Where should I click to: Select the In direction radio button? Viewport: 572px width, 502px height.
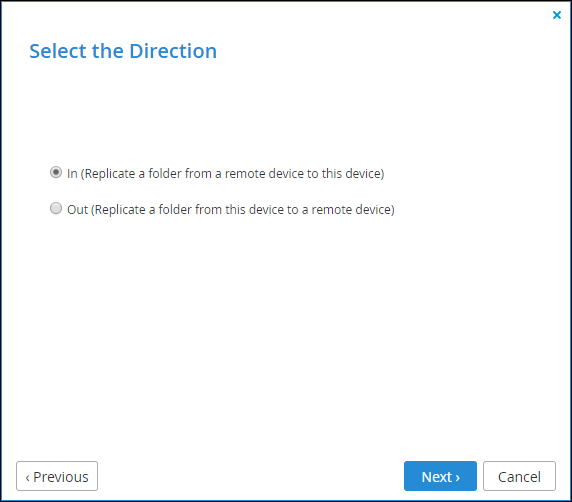click(x=56, y=172)
